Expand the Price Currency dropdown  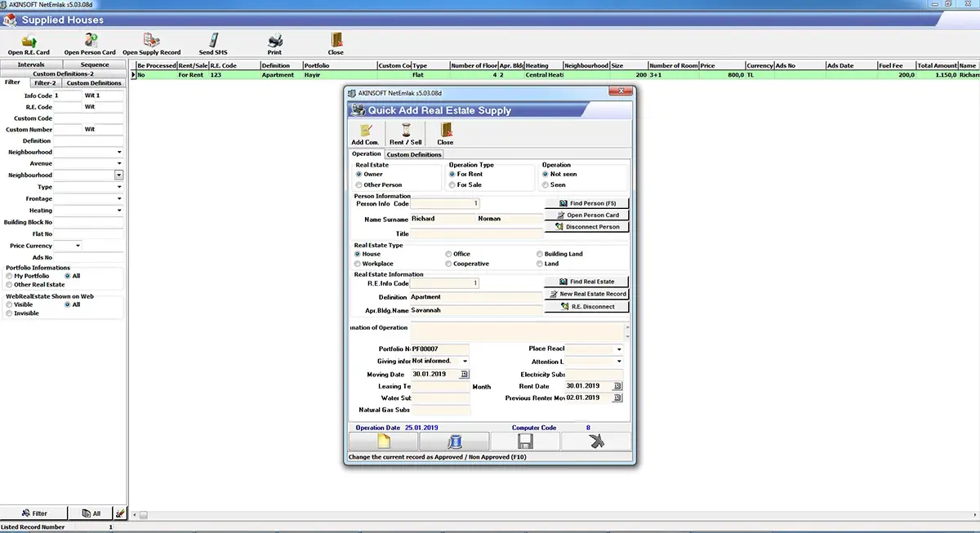(x=78, y=246)
